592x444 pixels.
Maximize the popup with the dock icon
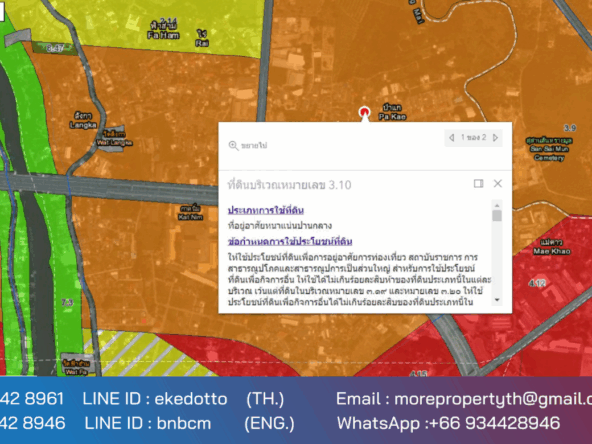coord(478,183)
